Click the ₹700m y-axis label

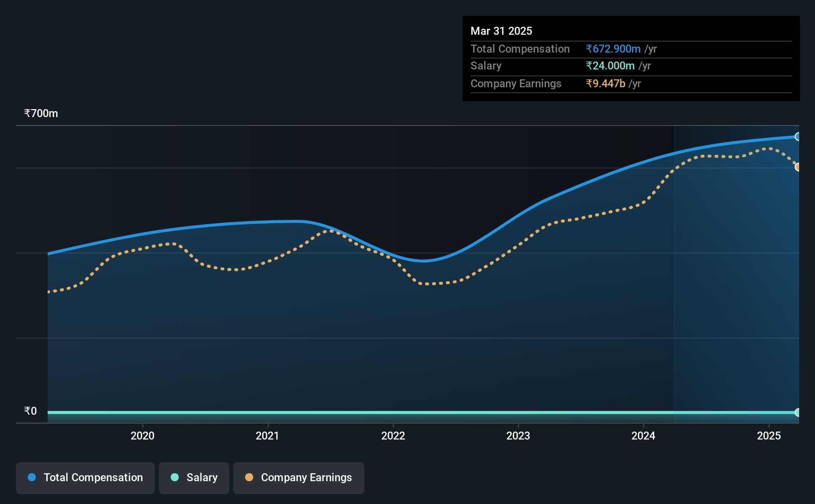[41, 114]
